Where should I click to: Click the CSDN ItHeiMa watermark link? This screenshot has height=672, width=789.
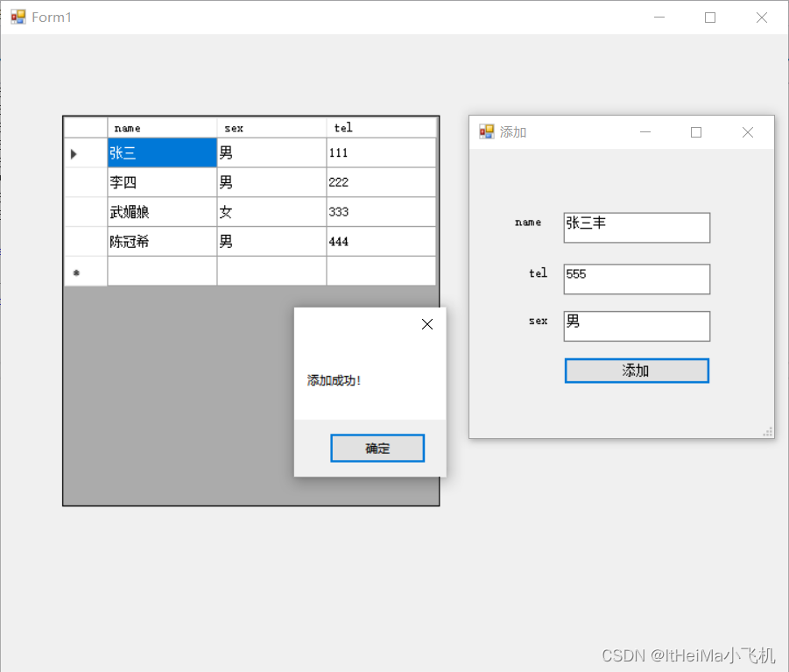(688, 654)
